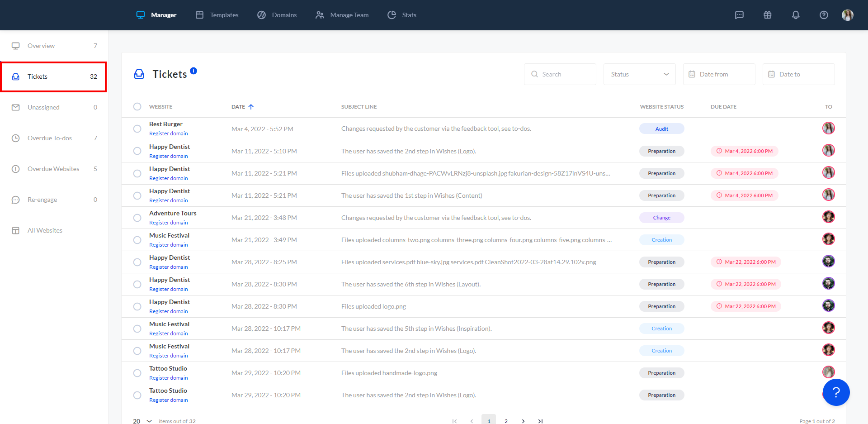Open the blue floating help button
This screenshot has height=424, width=868.
(836, 392)
